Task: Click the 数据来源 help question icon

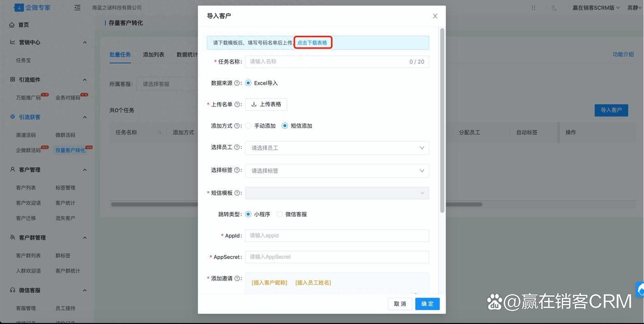Action: click(237, 83)
